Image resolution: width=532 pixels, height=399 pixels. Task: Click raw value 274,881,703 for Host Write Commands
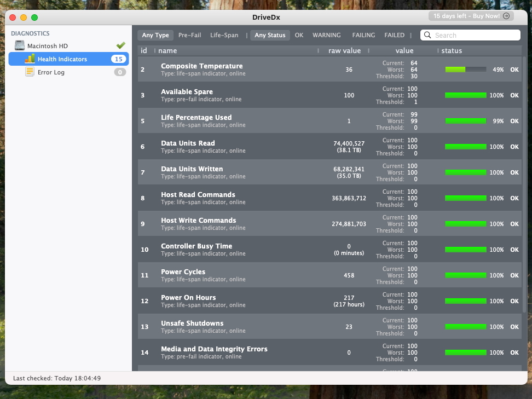click(x=349, y=224)
